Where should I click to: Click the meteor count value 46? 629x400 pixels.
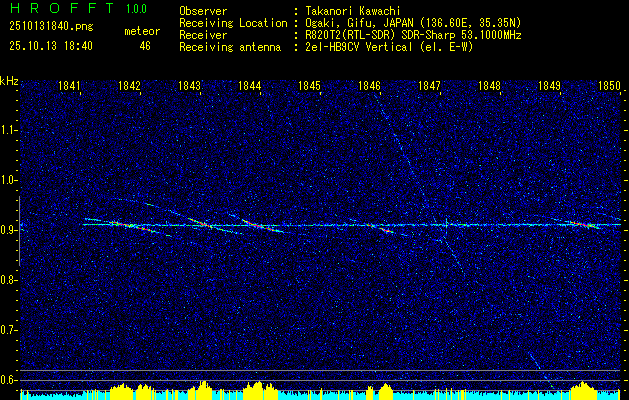(x=144, y=46)
